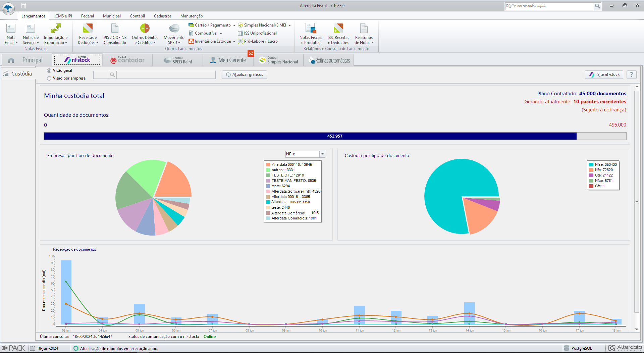Screen dimensions: 644x353
Task: Click the PostgreSQL database icon
Action: pos(567,348)
